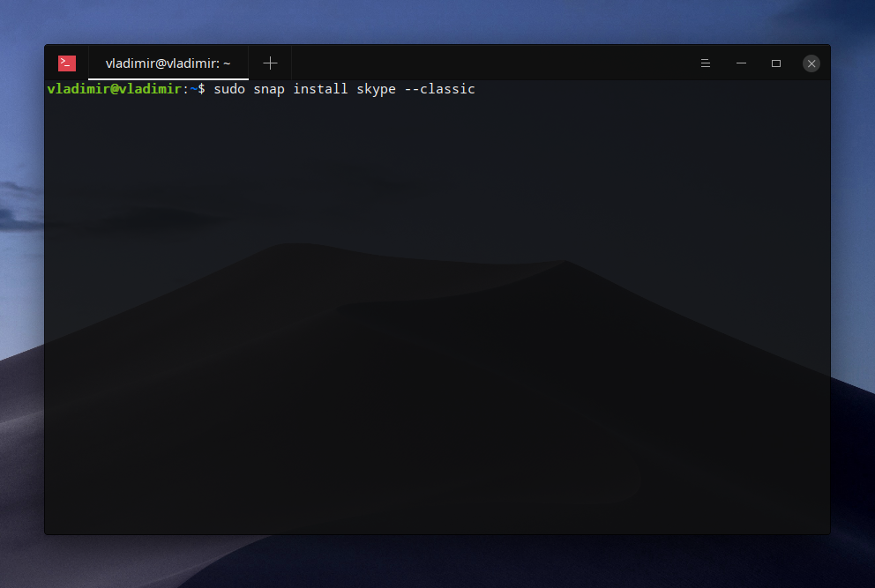
Task: Close the terminal window with the X button
Action: (811, 63)
